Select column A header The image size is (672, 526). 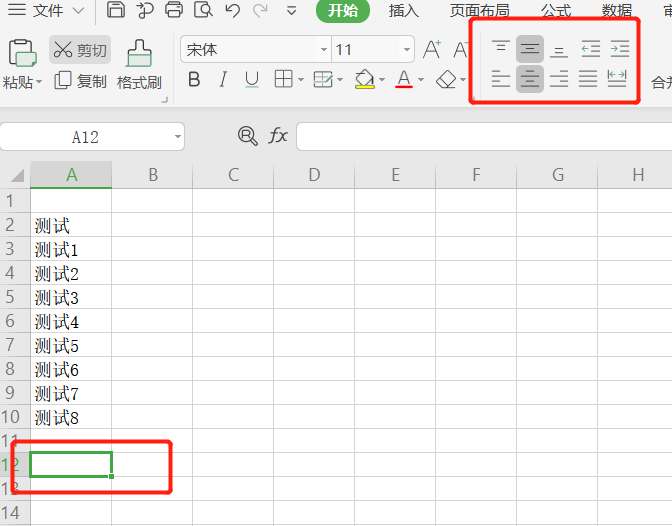click(x=71, y=175)
